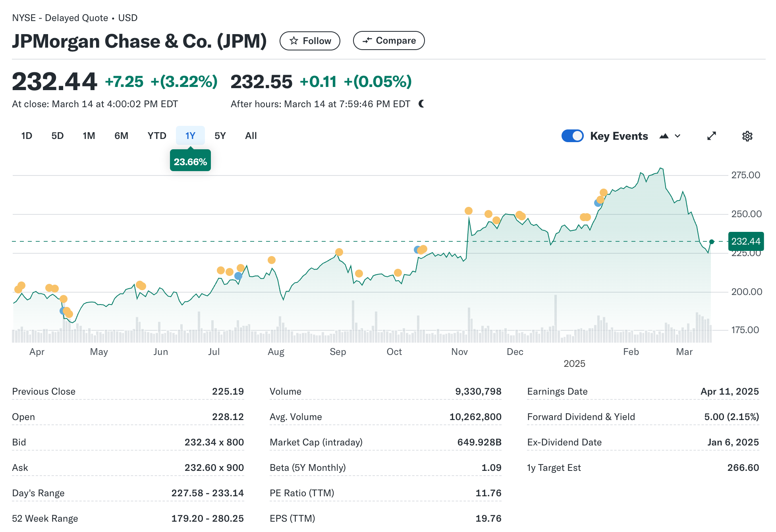Toggle the Key Events switch off
The height and width of the screenshot is (532, 776).
tap(572, 136)
